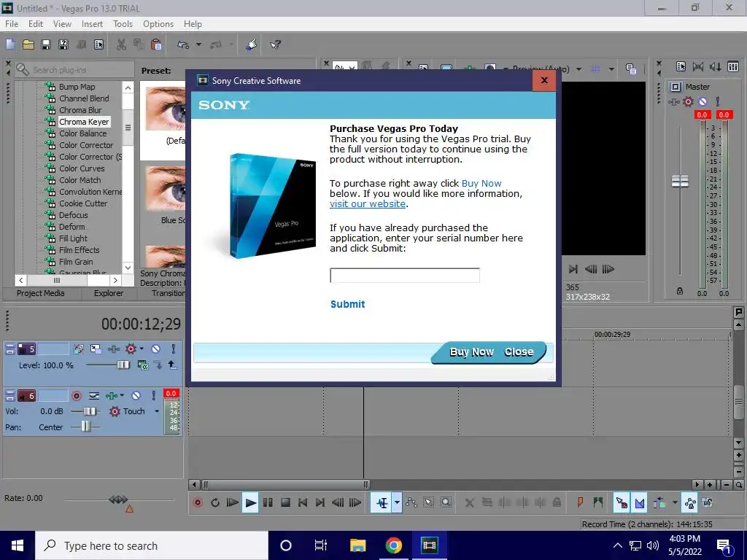The width and height of the screenshot is (747, 560).
Task: Select the Film Grain plug-in
Action: coord(76,262)
